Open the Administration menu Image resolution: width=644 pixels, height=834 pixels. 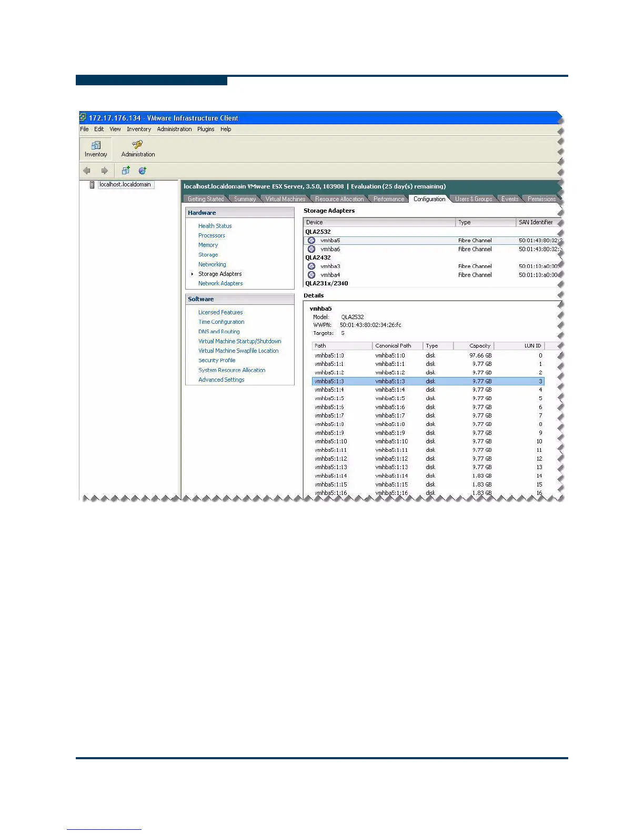click(174, 129)
